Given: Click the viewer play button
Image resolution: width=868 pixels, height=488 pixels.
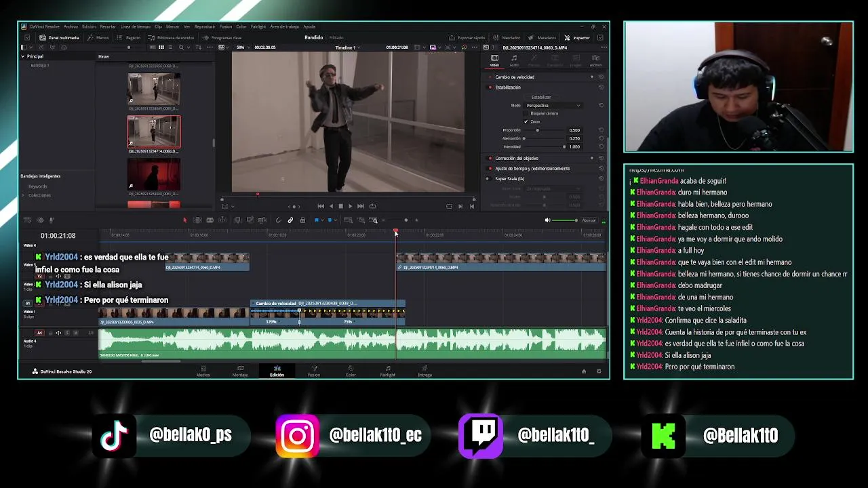Looking at the screenshot, I should [x=350, y=206].
